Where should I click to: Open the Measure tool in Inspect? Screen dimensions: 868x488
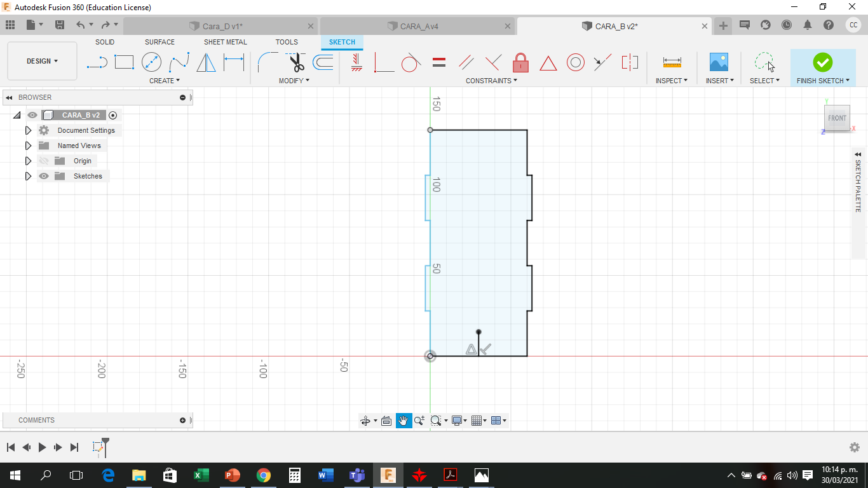tap(672, 62)
